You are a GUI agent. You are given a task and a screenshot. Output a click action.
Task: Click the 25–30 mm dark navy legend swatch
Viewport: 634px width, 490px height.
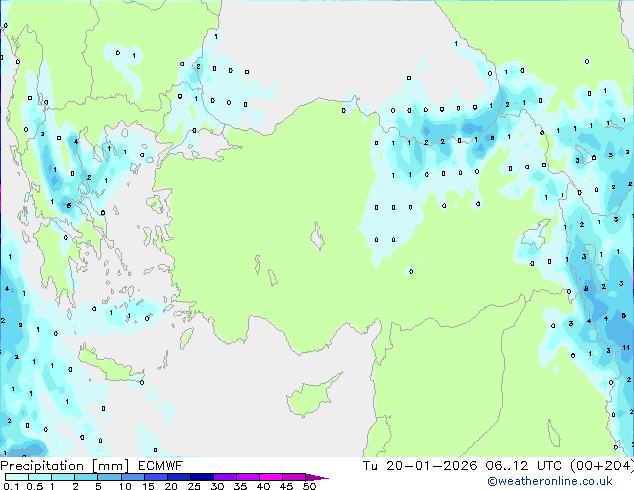coord(201,477)
